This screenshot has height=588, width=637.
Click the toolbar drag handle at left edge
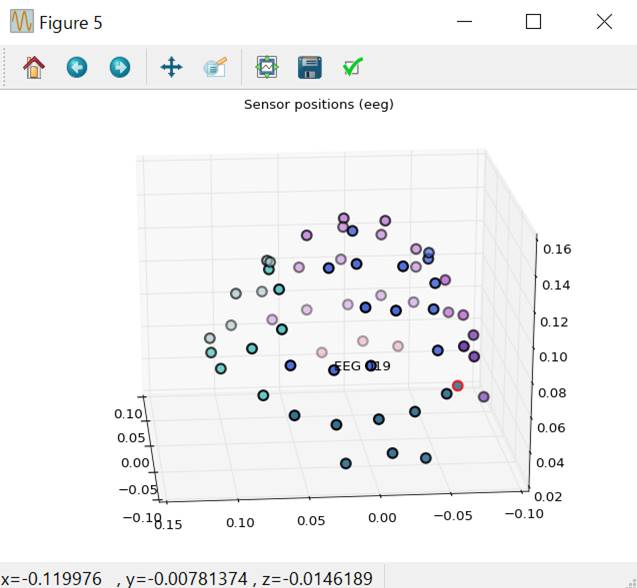[x=7, y=68]
